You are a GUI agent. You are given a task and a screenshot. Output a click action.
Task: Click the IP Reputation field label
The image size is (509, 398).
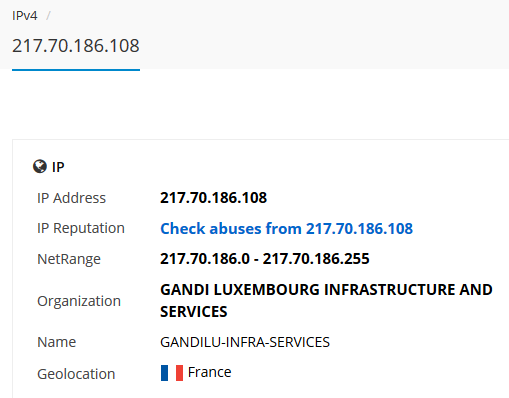81,229
